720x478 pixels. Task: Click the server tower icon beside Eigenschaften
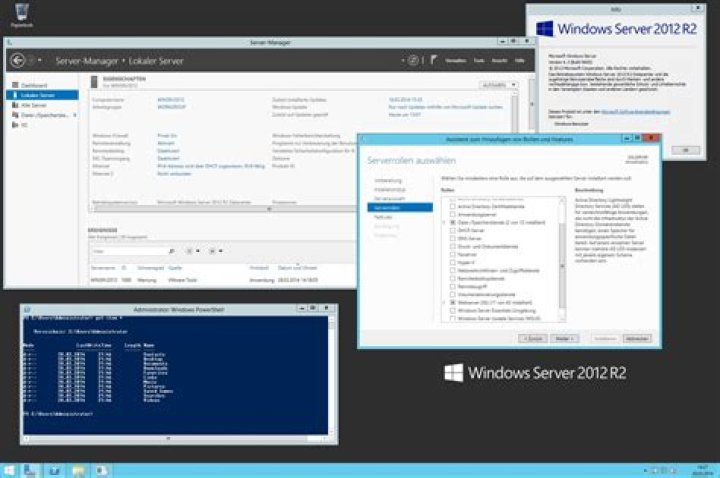coord(95,82)
